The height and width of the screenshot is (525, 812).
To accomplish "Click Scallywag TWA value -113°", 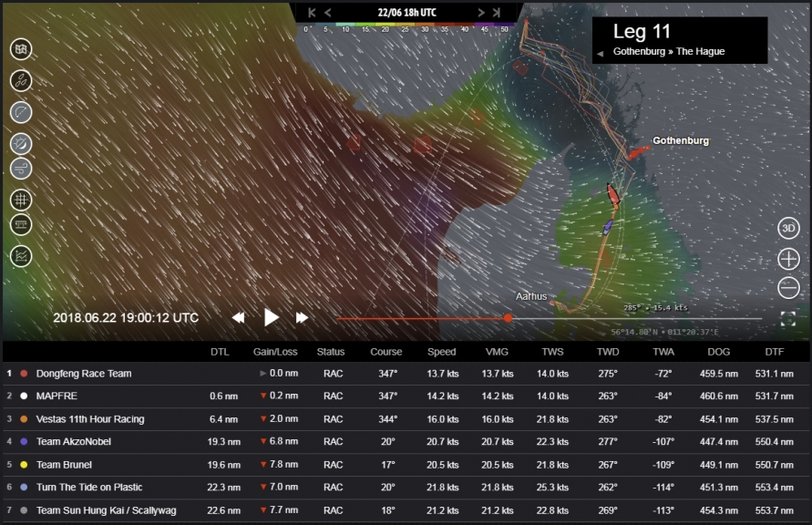I will (663, 510).
